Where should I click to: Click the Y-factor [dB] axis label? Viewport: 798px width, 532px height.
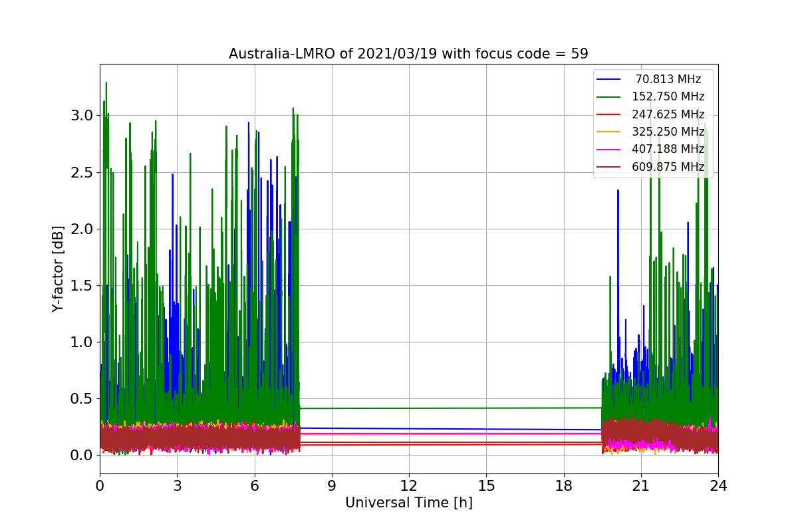59,269
